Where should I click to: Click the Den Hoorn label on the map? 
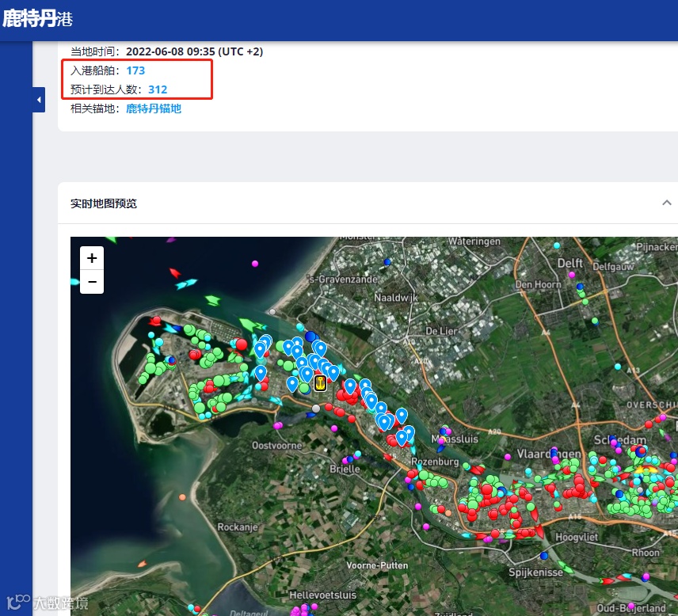[x=538, y=284]
